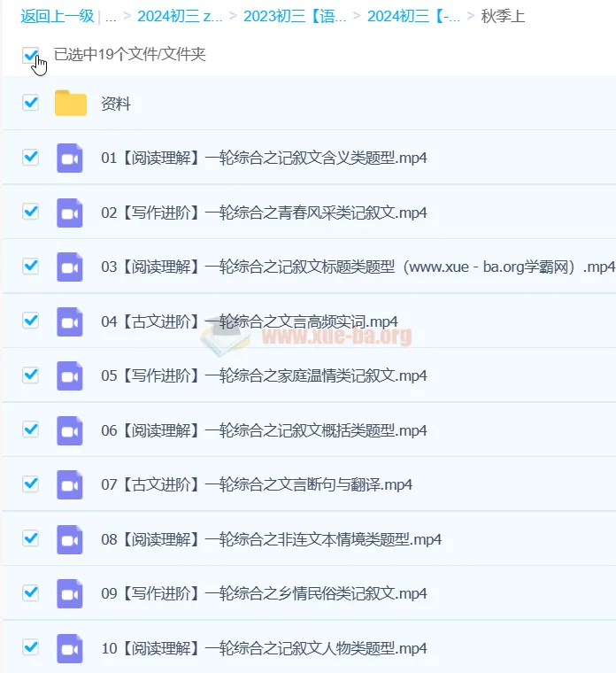This screenshot has width=616, height=673.
Task: Click video icon for 05 家庭温情类记叙文
Action: (70, 375)
